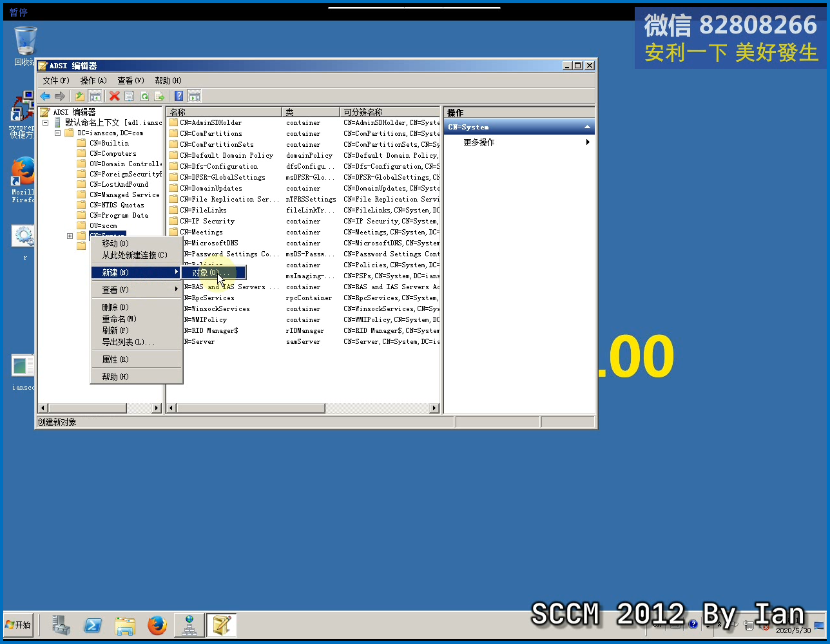Choose 从此处新建连接(C) in context menu
This screenshot has width=830, height=644.
click(x=137, y=255)
